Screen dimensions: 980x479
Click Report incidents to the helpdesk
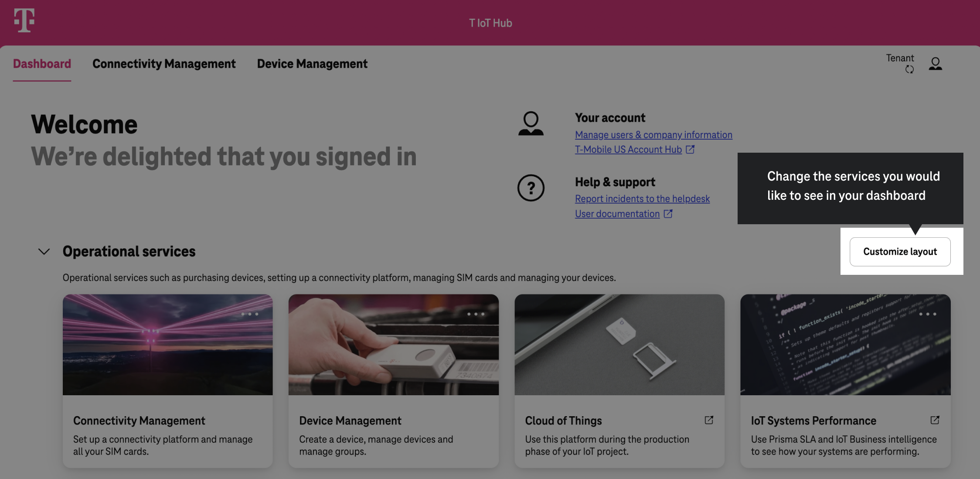(x=642, y=199)
